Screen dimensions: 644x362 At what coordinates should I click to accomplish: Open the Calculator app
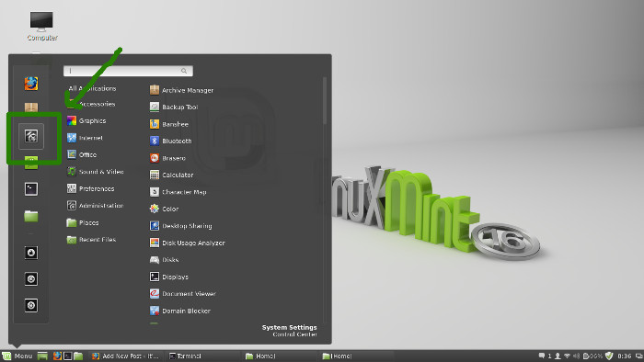(171, 175)
